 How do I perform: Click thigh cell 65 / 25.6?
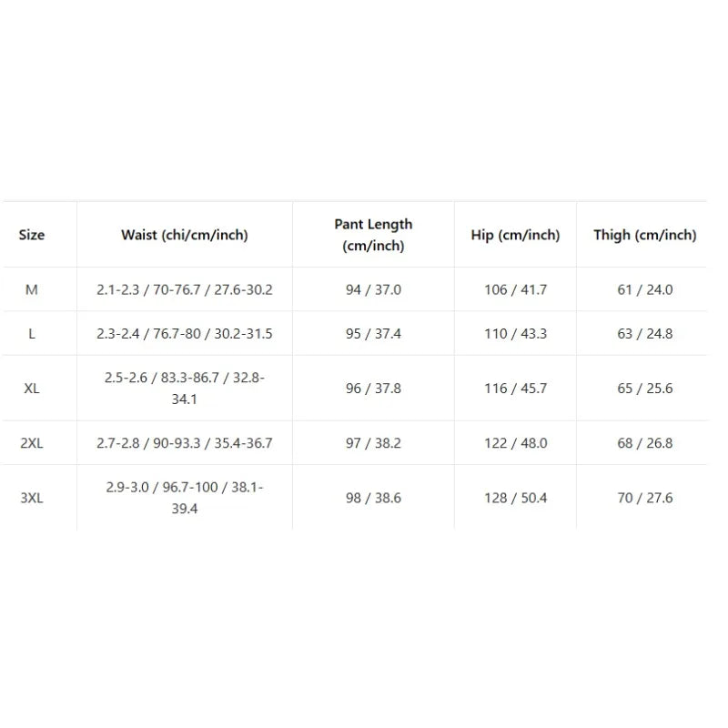pyautogui.click(x=645, y=389)
